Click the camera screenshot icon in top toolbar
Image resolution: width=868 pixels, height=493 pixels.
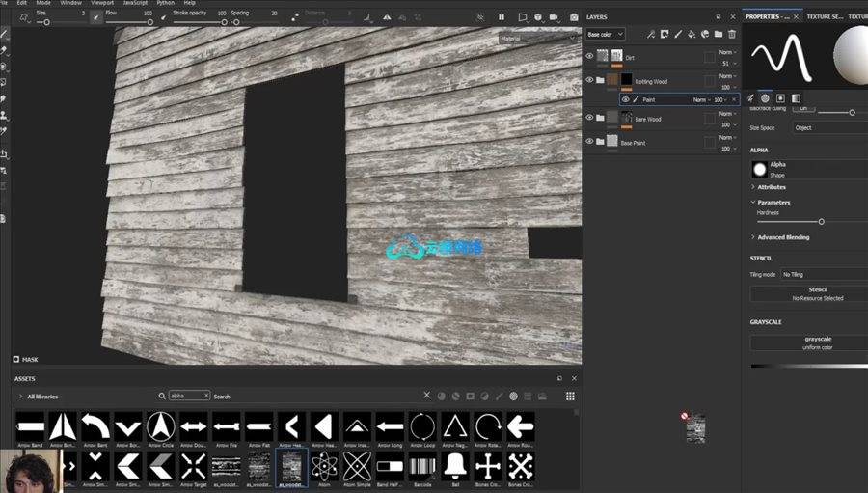coord(574,17)
